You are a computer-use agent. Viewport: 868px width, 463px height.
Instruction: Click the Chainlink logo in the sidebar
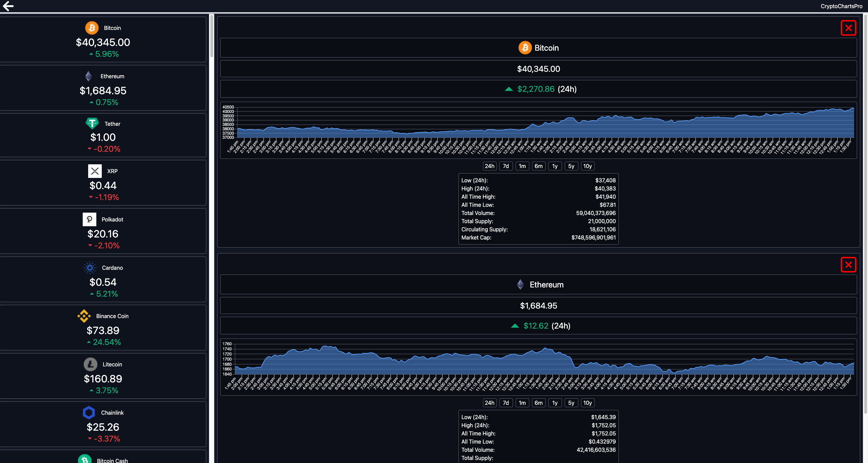(x=89, y=413)
